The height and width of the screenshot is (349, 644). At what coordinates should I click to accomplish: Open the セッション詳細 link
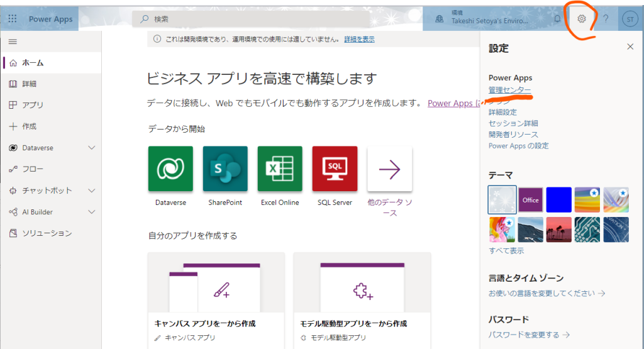513,123
